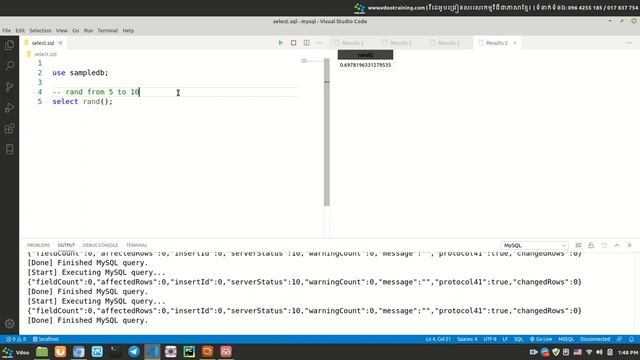640x360 pixels.
Task: Open the Search view in activity bar
Action: 9,66
